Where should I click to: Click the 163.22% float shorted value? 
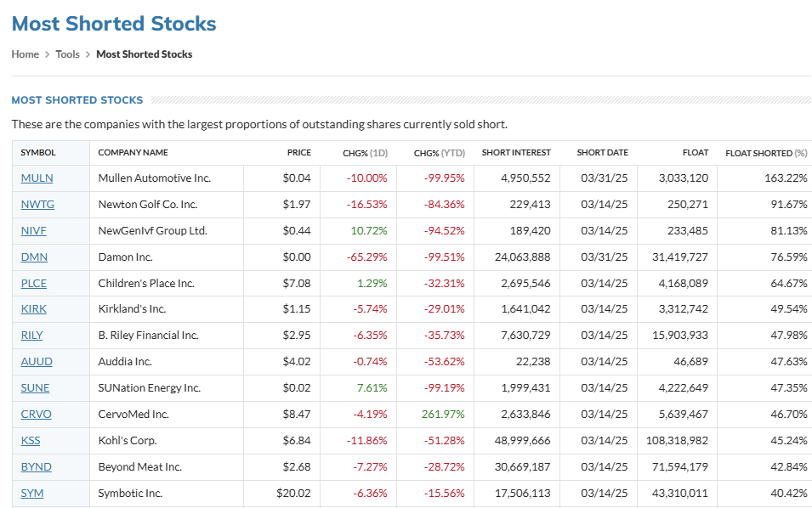tap(786, 178)
